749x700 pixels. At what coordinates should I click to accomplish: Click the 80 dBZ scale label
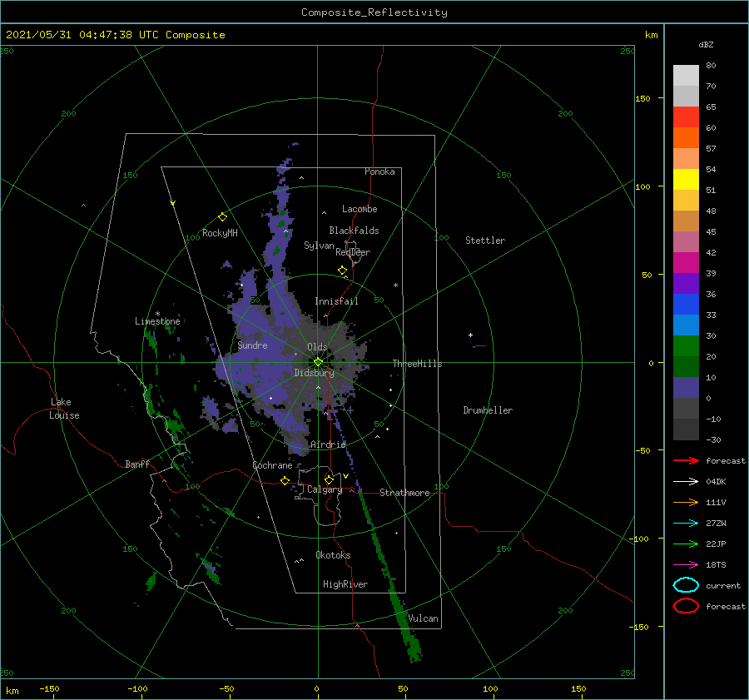(x=711, y=66)
